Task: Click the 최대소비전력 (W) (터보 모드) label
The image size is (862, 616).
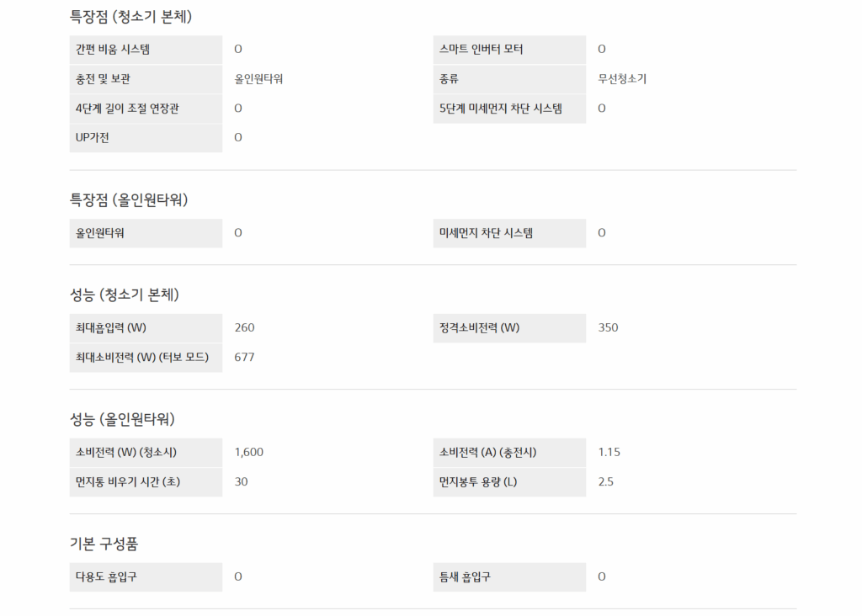Action: coord(142,358)
